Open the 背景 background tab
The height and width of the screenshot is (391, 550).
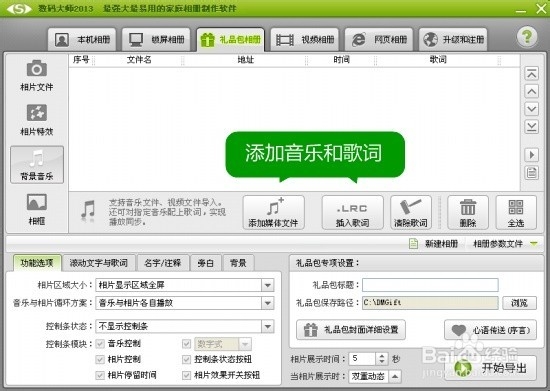coord(238,263)
